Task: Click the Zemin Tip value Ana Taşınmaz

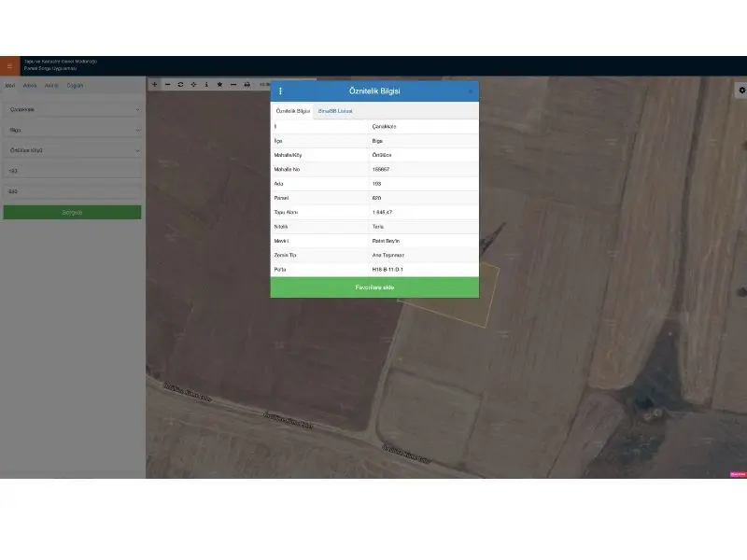Action: click(x=388, y=255)
